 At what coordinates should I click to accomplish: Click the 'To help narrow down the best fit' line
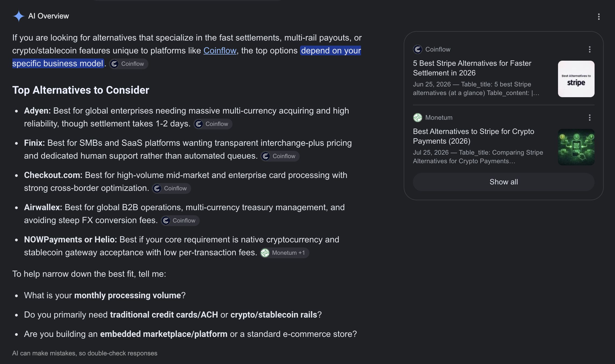pos(89,274)
